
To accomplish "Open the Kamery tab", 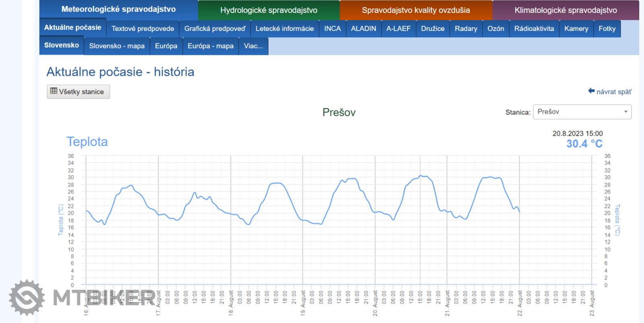I will click(576, 29).
